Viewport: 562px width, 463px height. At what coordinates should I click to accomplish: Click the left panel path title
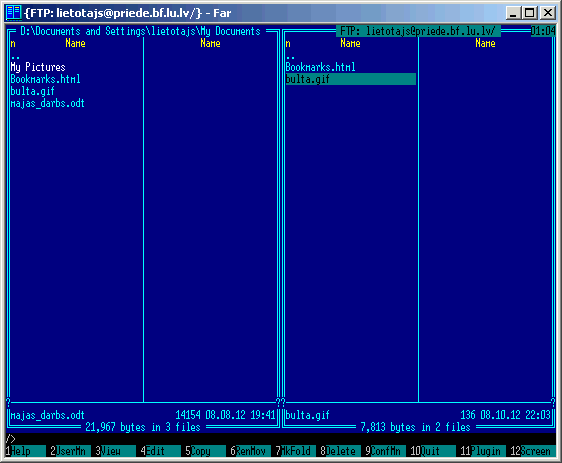pyautogui.click(x=140, y=31)
